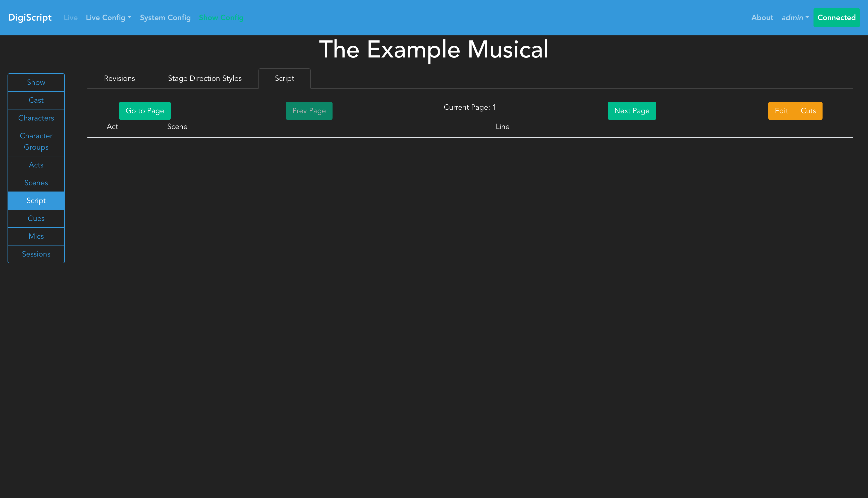
Task: Click the Connected status button
Action: [836, 17]
